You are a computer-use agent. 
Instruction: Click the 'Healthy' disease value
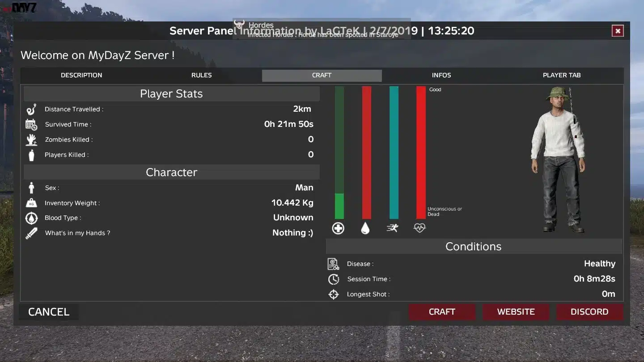(600, 264)
